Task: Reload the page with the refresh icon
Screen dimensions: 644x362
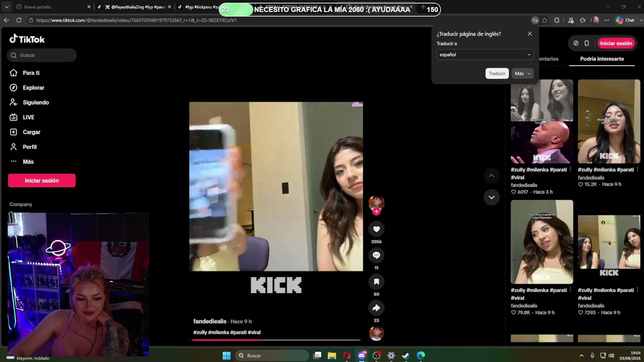Action: (x=19, y=20)
